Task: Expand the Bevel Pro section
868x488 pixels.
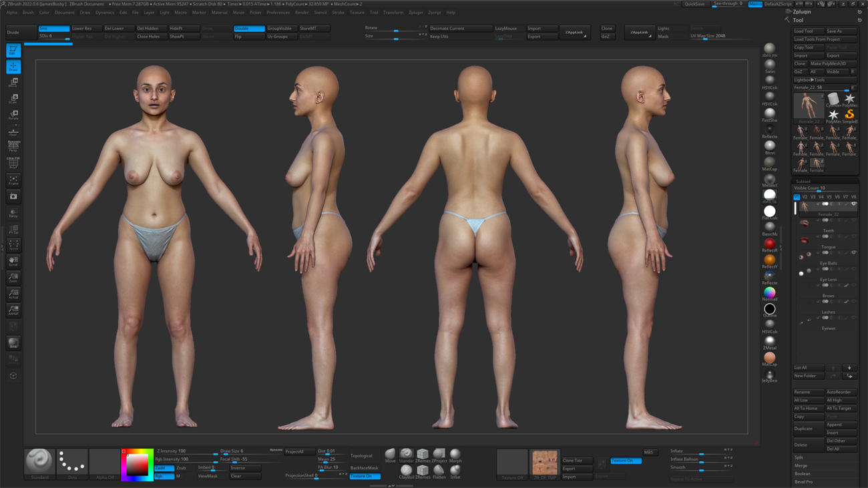Action: 804,481
